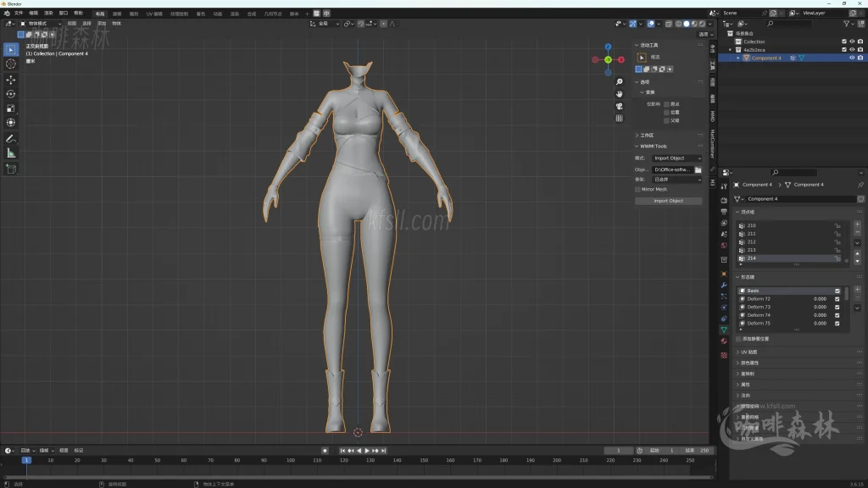Disable Component 4 in renders camera icon
868x488 pixels.
[860, 58]
